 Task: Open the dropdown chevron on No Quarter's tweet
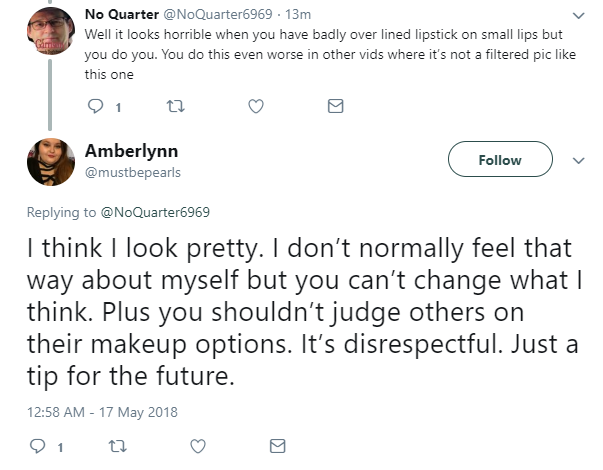click(x=578, y=16)
